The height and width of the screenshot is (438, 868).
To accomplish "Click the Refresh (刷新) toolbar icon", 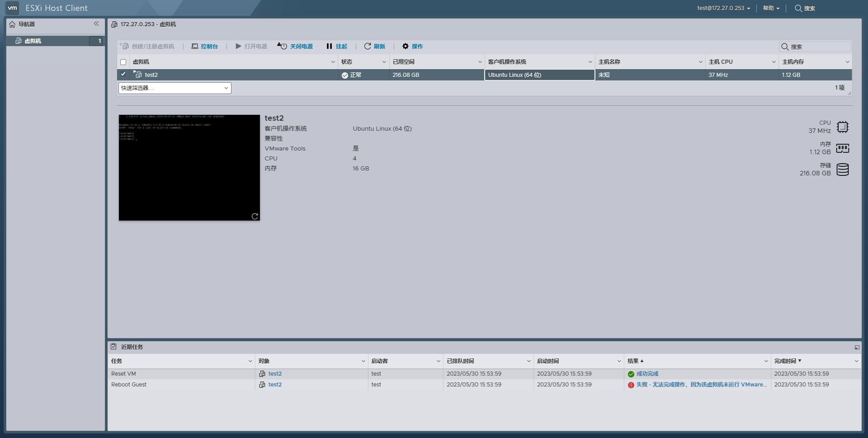I will (x=368, y=46).
